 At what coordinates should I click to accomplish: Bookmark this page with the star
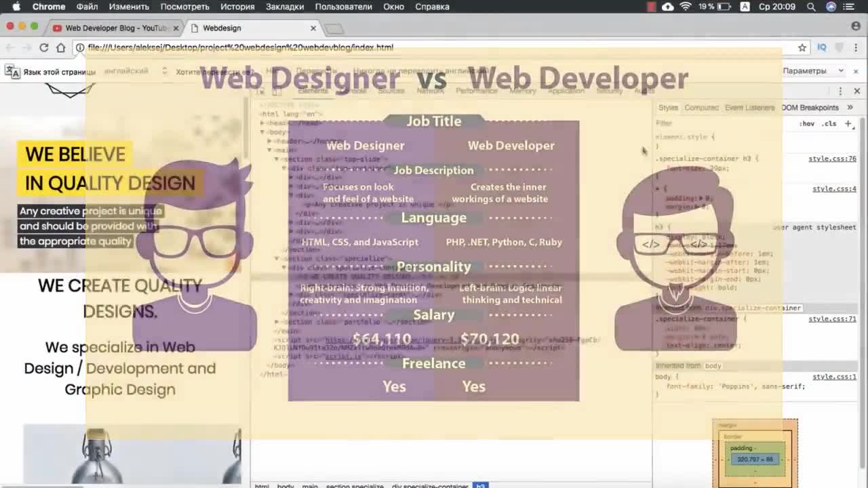point(802,47)
